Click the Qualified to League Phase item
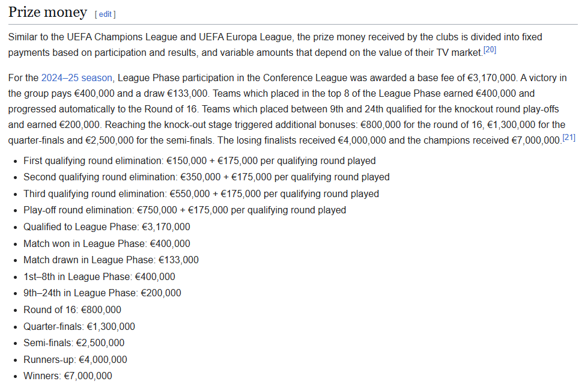The image size is (588, 387). click(x=106, y=227)
